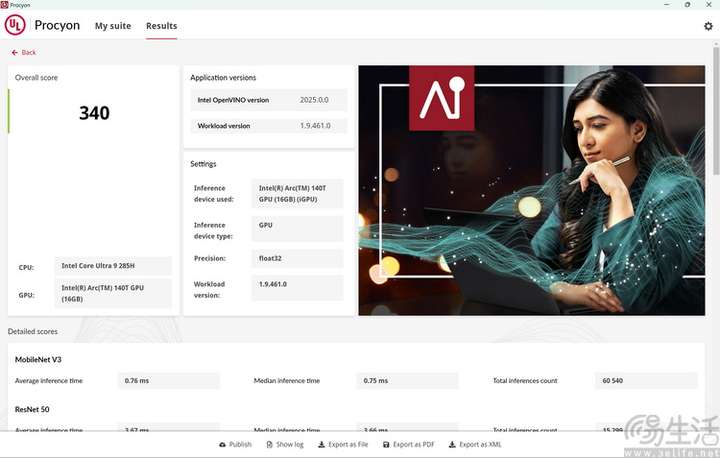The height and width of the screenshot is (458, 720).
Task: Click the Publish cloud icon
Action: (222, 445)
